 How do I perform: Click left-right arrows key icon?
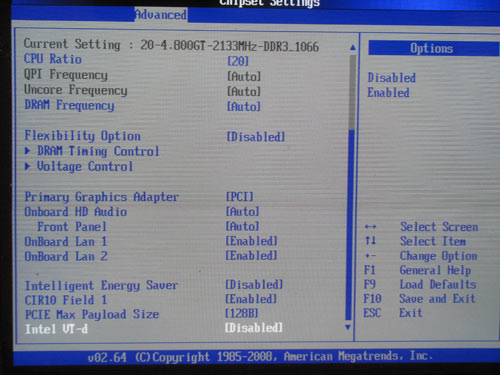click(x=370, y=227)
